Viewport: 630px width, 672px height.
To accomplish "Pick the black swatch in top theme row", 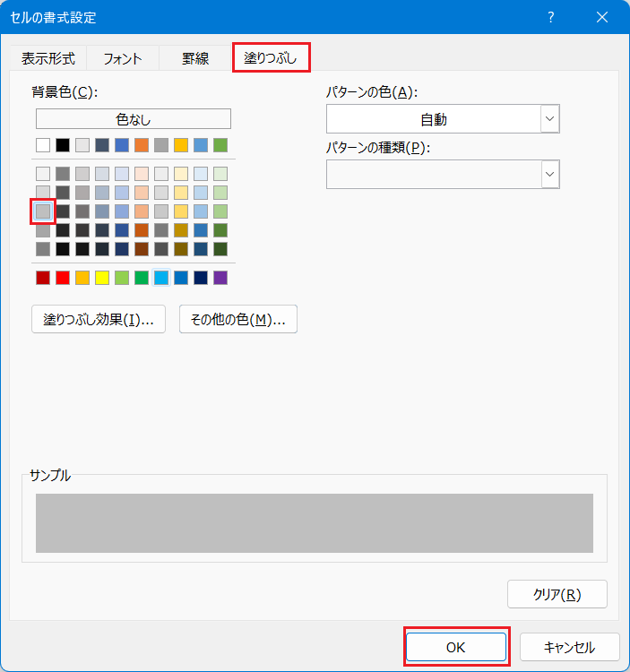I will (x=63, y=145).
